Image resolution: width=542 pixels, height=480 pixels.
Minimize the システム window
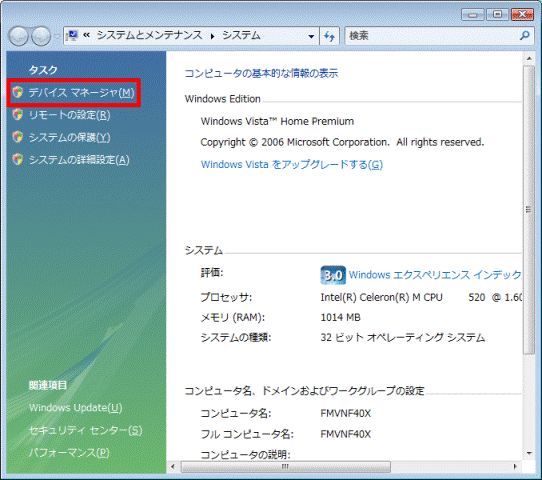coord(473,14)
